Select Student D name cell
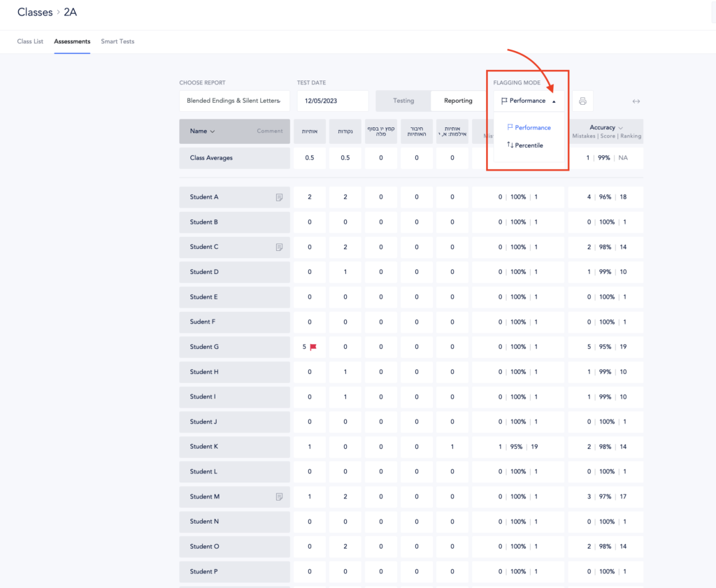This screenshot has width=716, height=588. (234, 272)
